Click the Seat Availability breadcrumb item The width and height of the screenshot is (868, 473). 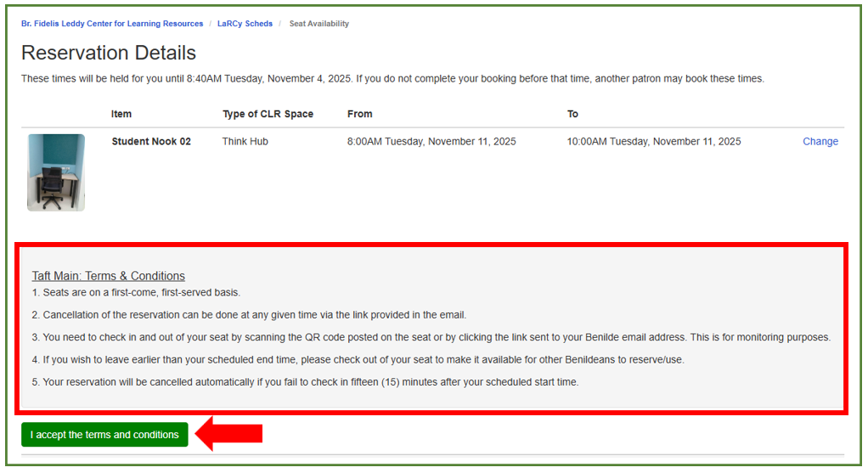(x=318, y=24)
